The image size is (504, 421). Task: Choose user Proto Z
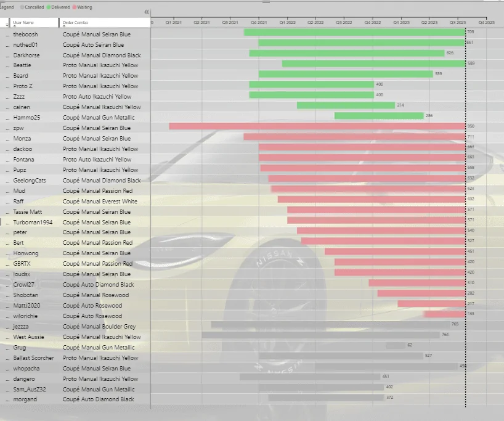(23, 86)
